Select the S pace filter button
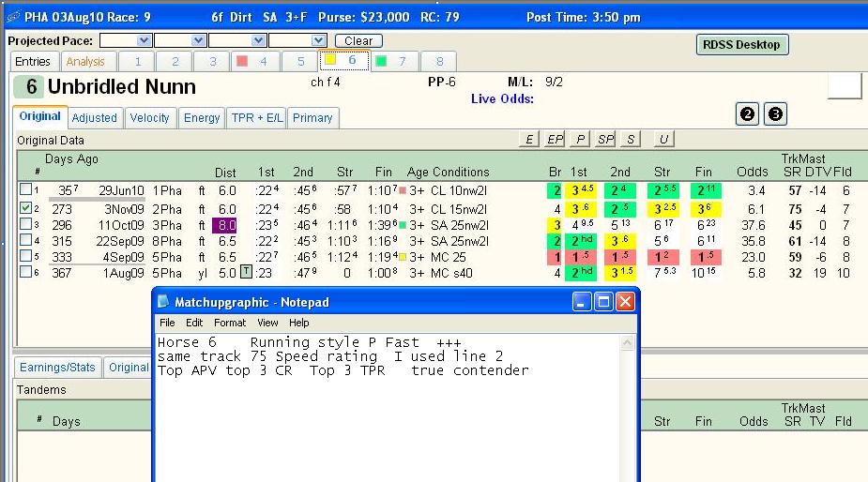Screen dimensions: 868x482 tap(631, 140)
